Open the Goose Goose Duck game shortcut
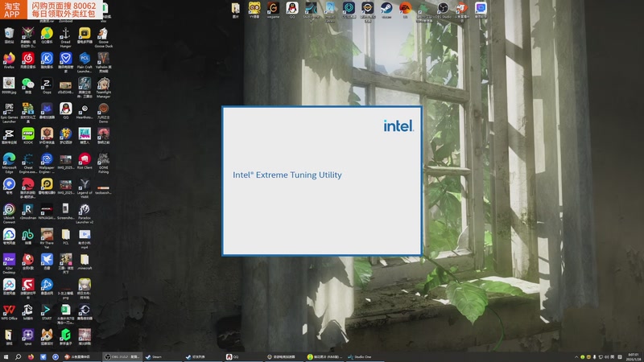Image resolution: width=644 pixels, height=362 pixels. tap(104, 37)
